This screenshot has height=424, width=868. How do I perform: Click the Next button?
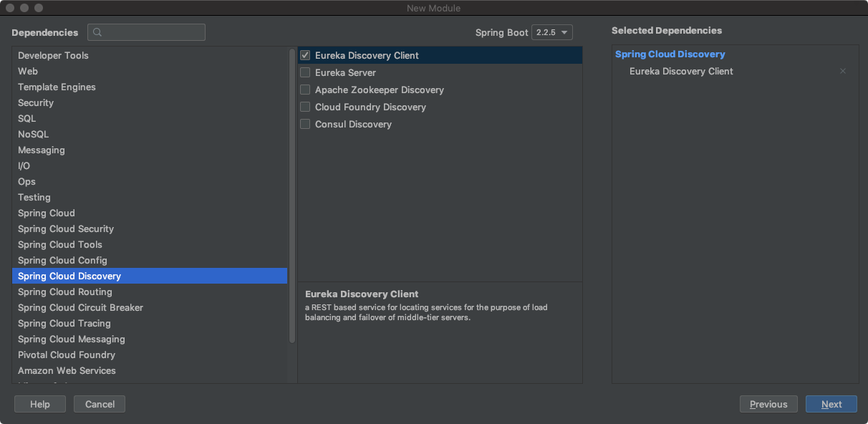(x=831, y=404)
